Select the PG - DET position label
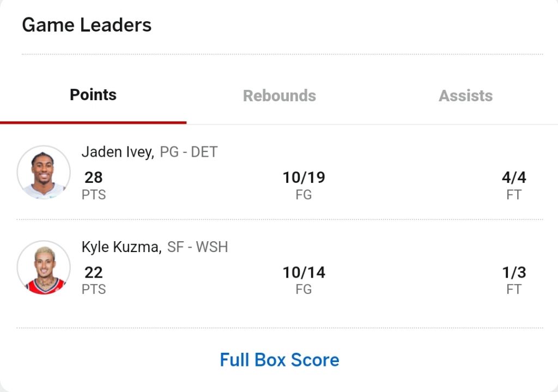 coord(189,152)
